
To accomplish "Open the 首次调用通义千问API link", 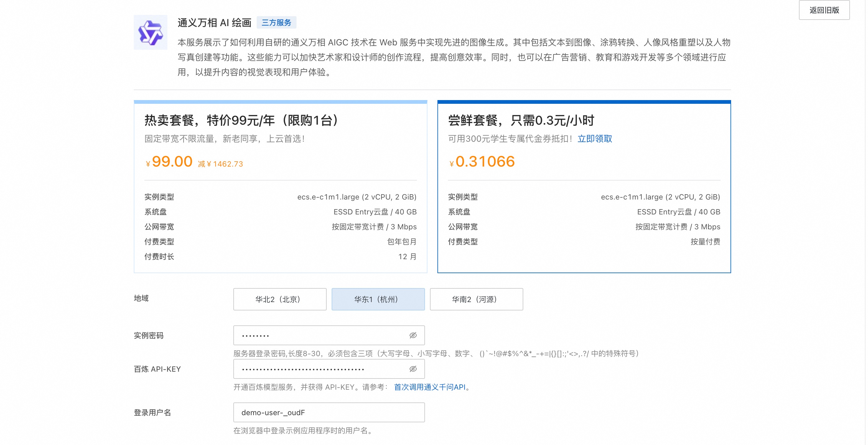I will (x=429, y=387).
